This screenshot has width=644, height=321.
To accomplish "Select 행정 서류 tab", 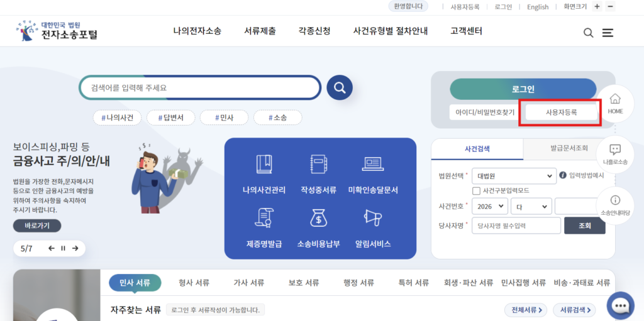I will (x=359, y=283).
